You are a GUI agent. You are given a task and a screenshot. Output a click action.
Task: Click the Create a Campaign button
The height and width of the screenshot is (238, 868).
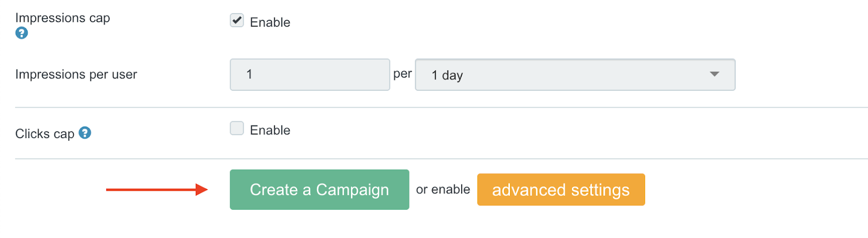point(320,190)
